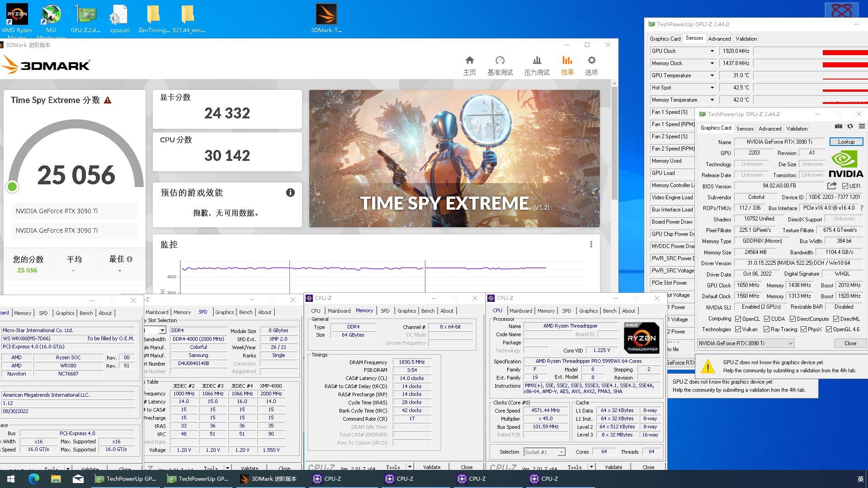Select the GPU-Z.2.4 desktop icon
This screenshot has width=868, height=488.
[85, 19]
